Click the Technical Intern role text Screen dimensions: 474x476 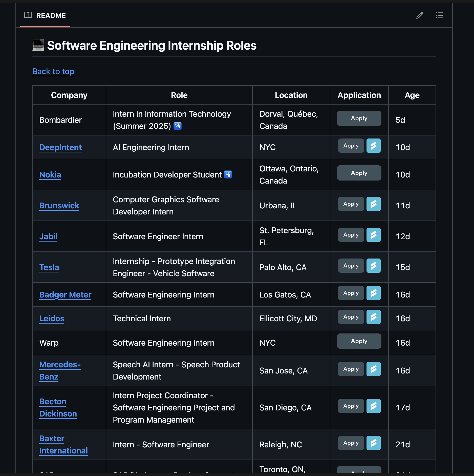tap(142, 319)
